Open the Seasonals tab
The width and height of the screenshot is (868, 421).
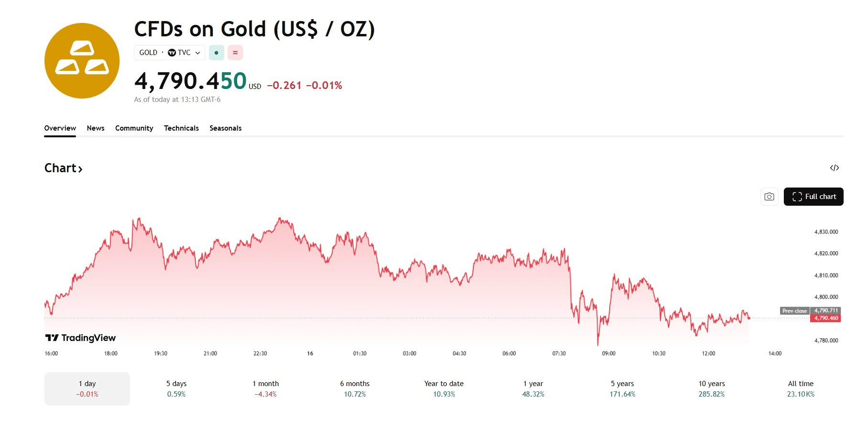point(225,128)
